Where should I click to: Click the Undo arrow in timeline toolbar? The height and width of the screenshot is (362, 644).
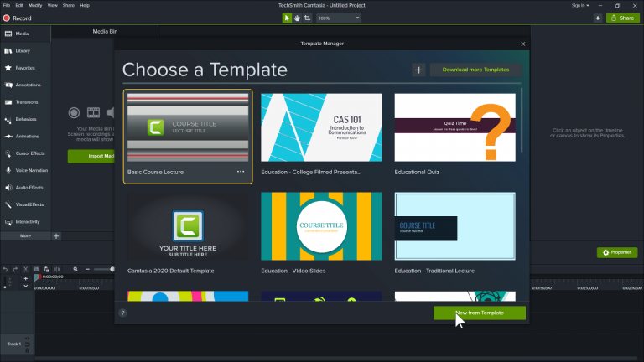pyautogui.click(x=5, y=270)
